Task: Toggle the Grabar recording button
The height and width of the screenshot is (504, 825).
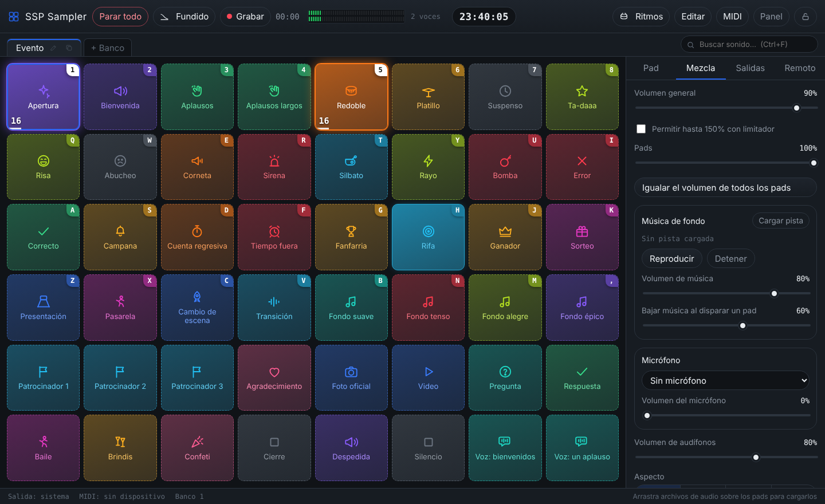Action: coord(245,17)
